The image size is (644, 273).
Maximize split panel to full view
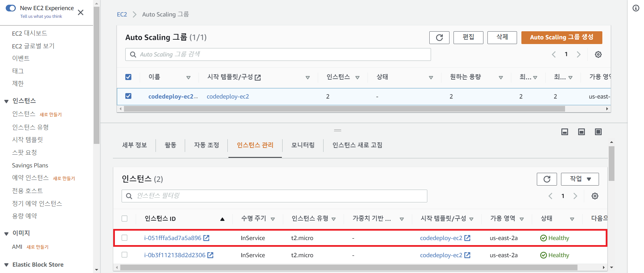click(x=598, y=132)
